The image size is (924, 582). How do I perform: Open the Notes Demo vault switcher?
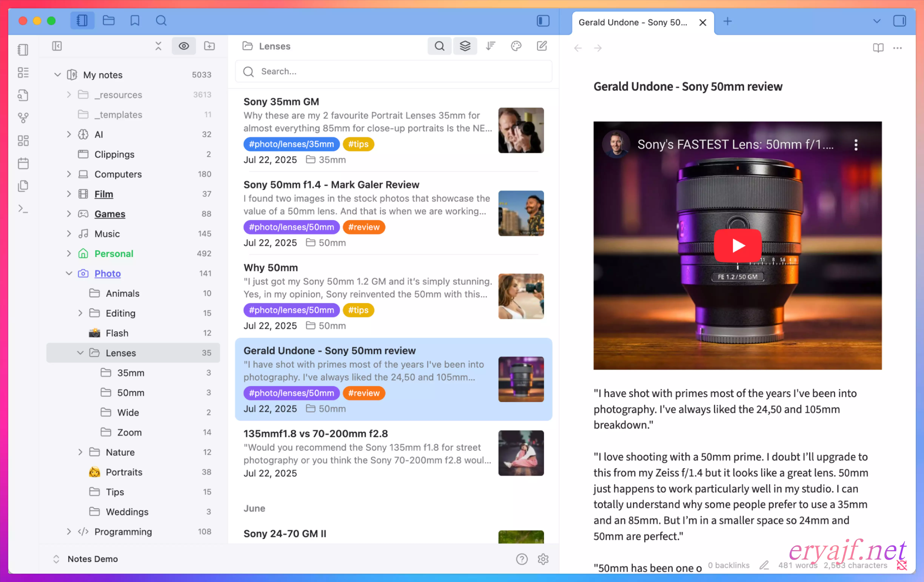tap(92, 559)
